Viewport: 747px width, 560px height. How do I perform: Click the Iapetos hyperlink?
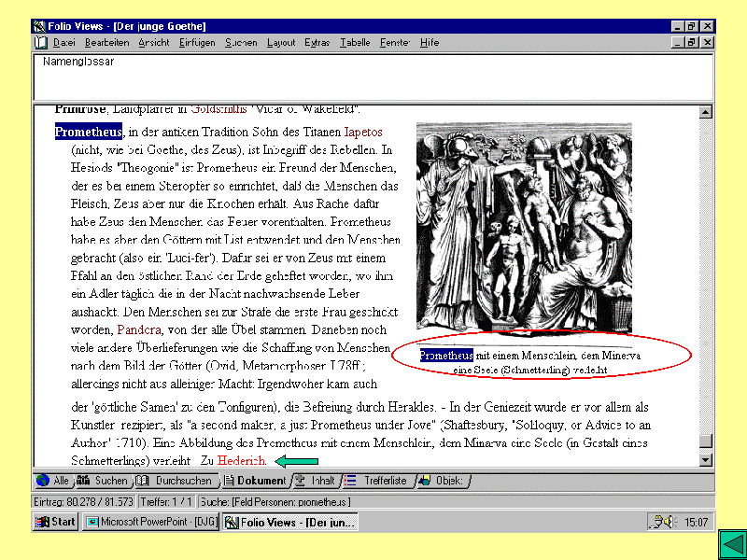pos(363,133)
